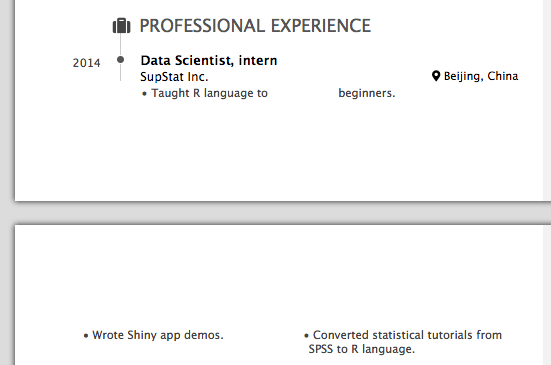Click the blank space between Taught and beginners

coord(303,93)
